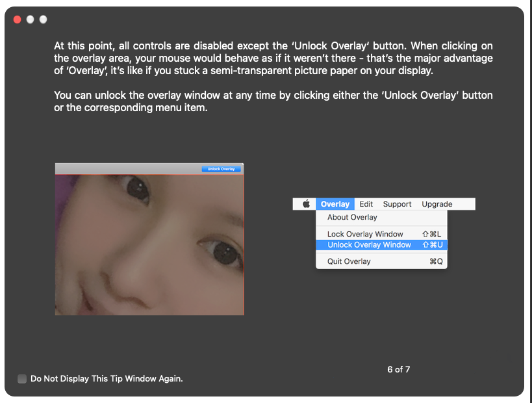Close the tip window with red button
Screen dimensions: 532x403
point(17,19)
